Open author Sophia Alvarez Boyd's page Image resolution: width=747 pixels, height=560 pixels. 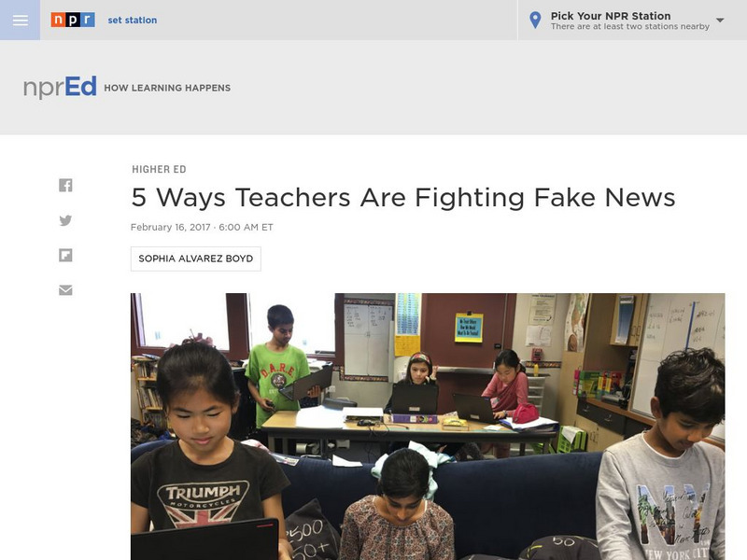[x=196, y=259]
